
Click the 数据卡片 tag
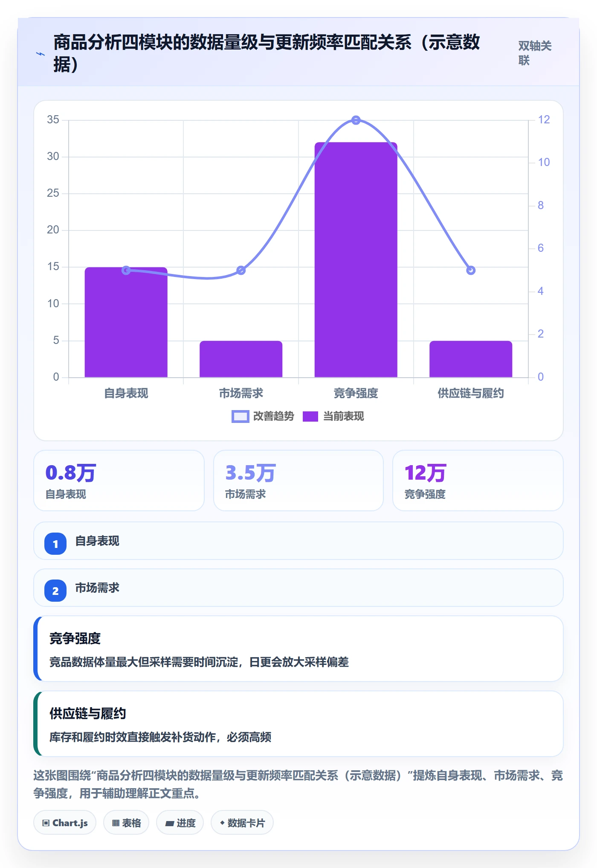click(x=242, y=823)
